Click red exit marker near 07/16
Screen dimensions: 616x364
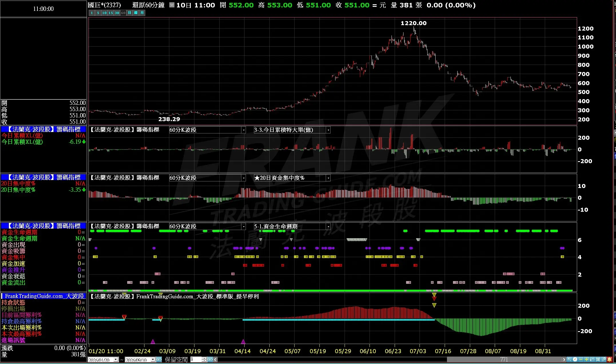(434, 299)
